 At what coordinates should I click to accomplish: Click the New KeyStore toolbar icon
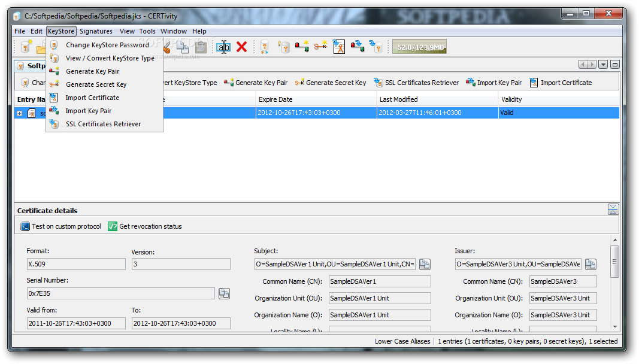[26, 47]
